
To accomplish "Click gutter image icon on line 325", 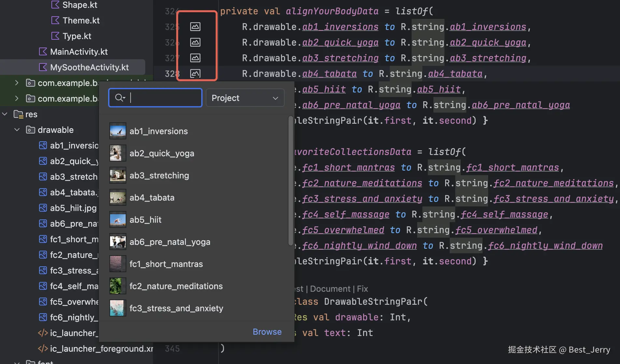I will [195, 27].
